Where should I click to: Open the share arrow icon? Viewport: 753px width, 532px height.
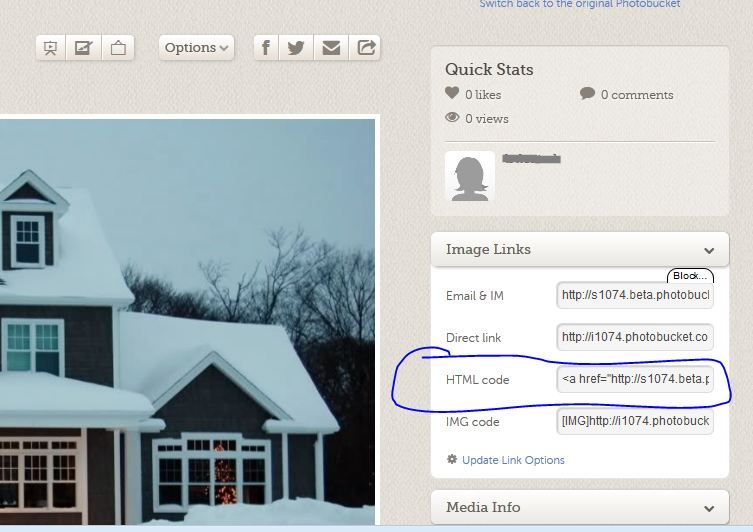366,48
